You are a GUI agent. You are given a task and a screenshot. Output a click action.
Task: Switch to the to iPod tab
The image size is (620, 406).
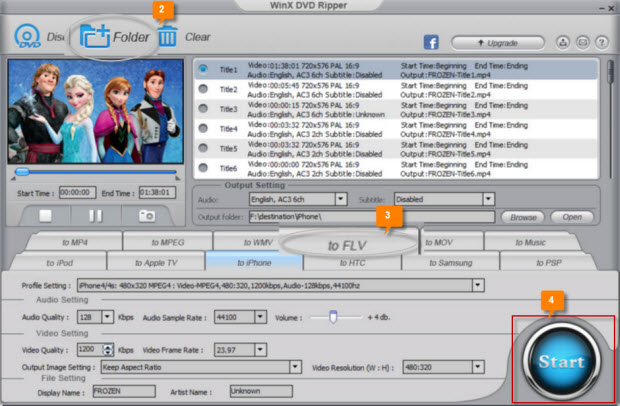point(59,262)
